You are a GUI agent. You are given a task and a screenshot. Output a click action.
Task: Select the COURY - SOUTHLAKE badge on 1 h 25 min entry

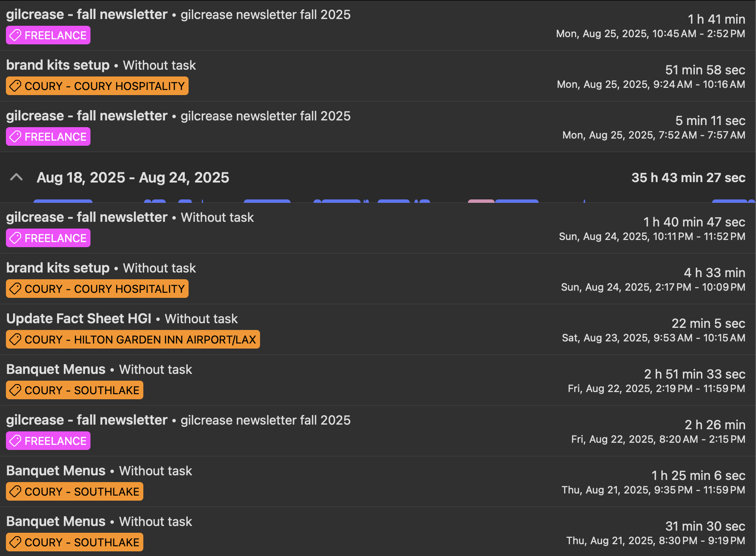74,492
